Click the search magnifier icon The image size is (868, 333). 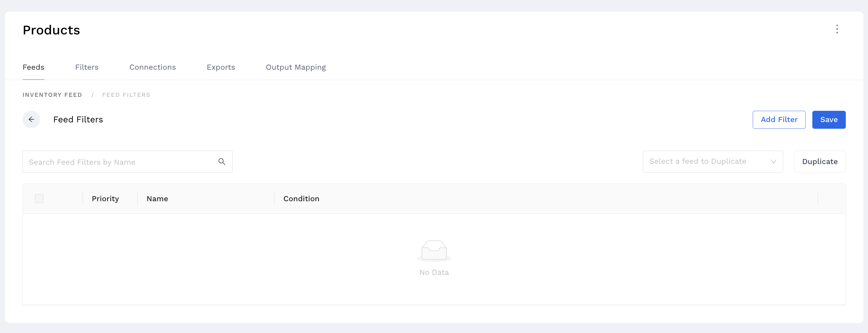[222, 162]
